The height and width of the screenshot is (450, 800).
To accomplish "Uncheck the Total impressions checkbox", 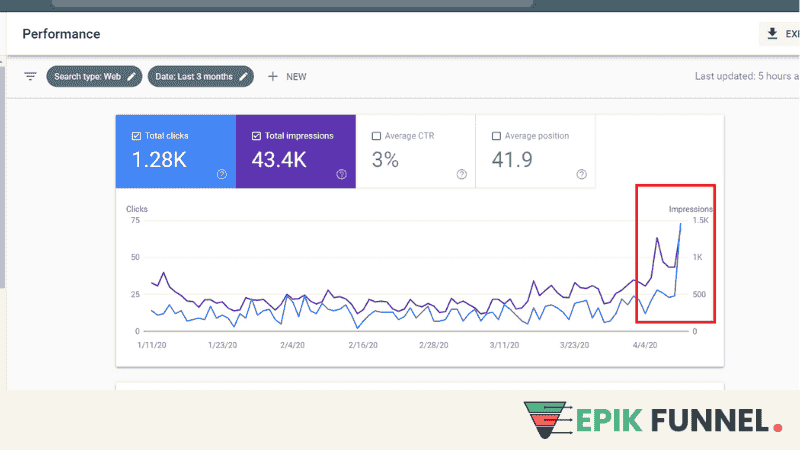I will (x=257, y=136).
